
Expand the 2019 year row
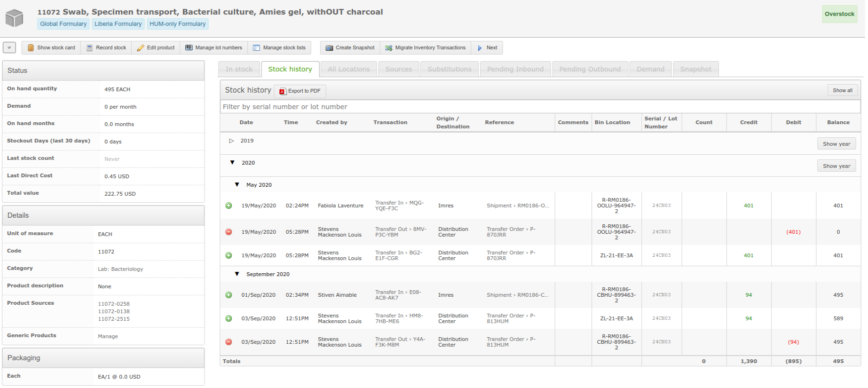point(231,141)
